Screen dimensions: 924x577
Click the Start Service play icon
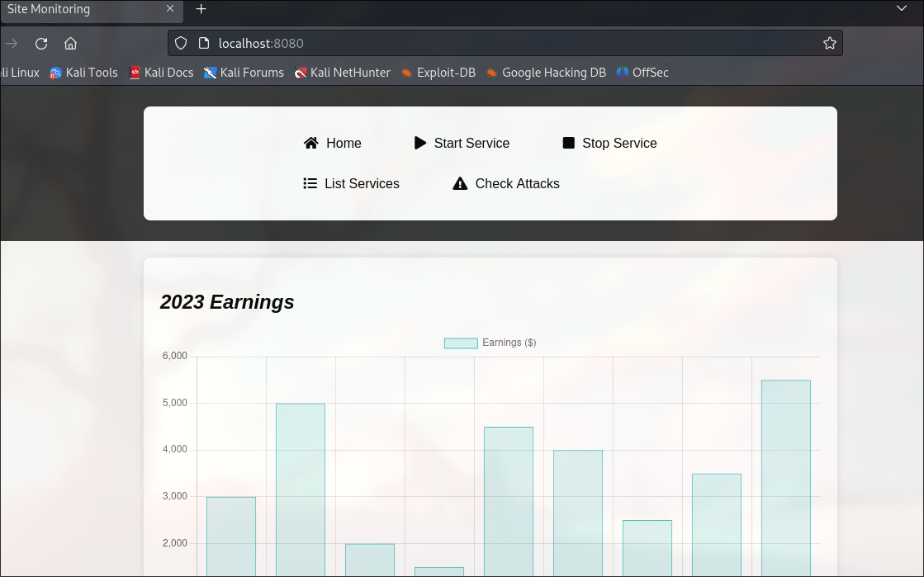tap(420, 143)
